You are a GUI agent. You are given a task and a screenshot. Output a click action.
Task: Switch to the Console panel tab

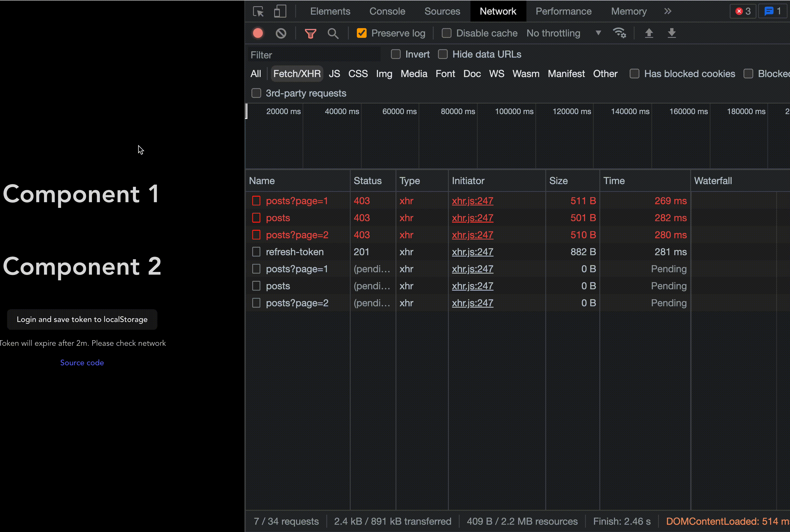(x=386, y=11)
